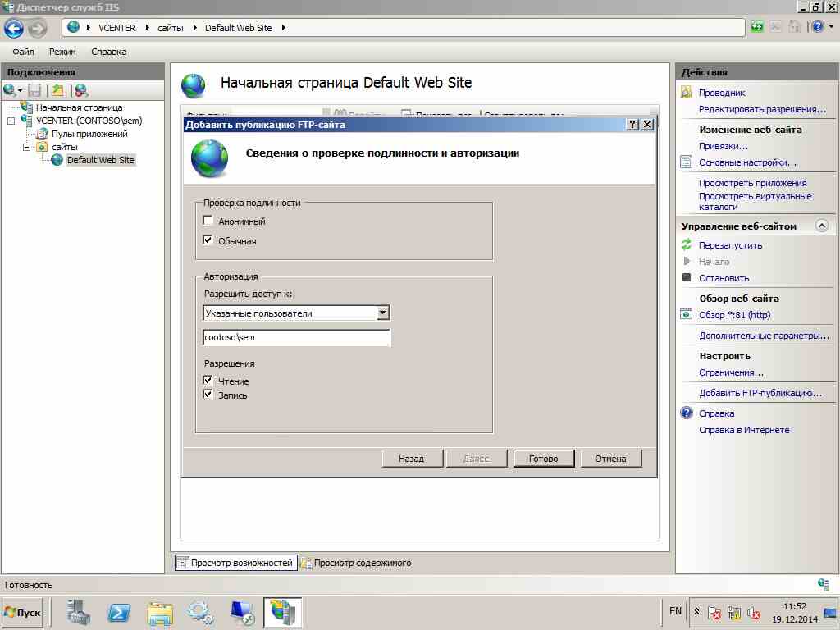The image size is (840, 630).
Task: Click the Forward navigation arrow icon
Action: point(37,28)
